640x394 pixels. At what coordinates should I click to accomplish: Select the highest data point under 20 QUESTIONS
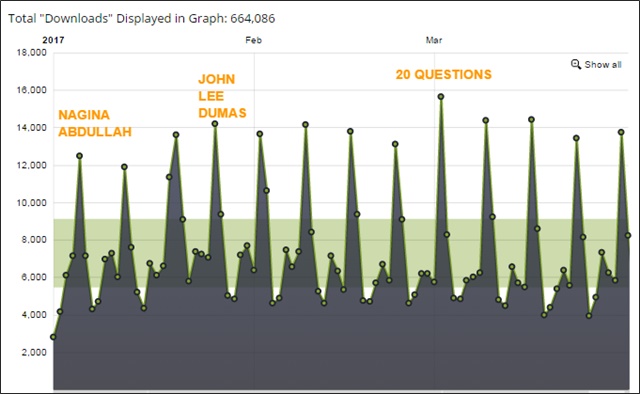[x=441, y=97]
